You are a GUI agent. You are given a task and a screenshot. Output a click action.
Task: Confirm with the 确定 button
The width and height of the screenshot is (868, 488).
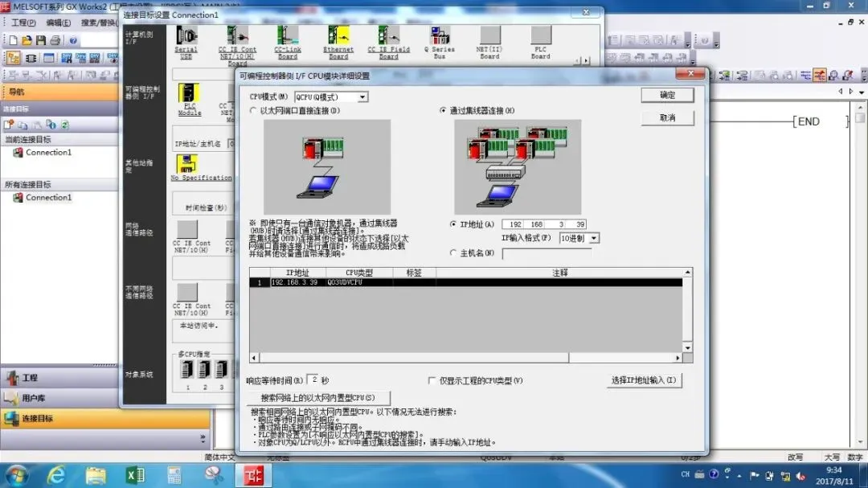(x=668, y=96)
